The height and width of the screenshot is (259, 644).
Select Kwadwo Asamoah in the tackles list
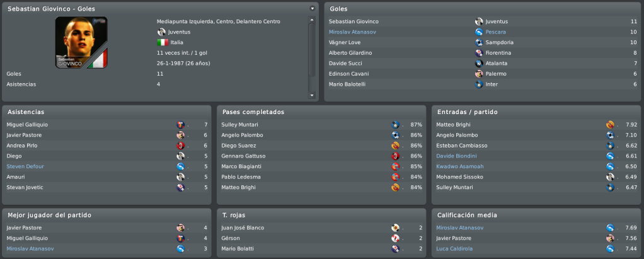click(459, 166)
